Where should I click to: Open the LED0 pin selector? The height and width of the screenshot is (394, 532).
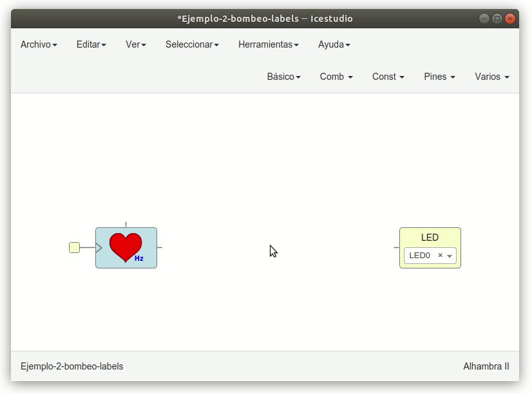click(x=430, y=256)
